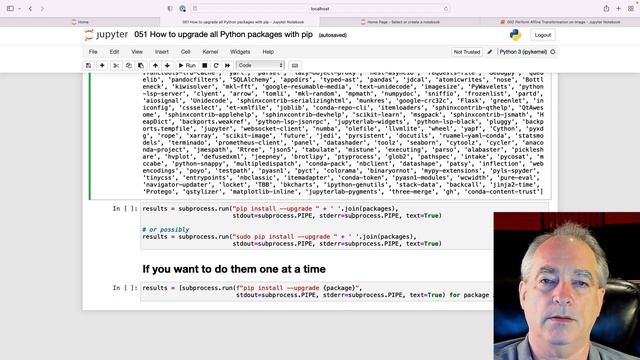Open the Safari share menu
Viewport: 640px width, 360px height.
(606, 9)
